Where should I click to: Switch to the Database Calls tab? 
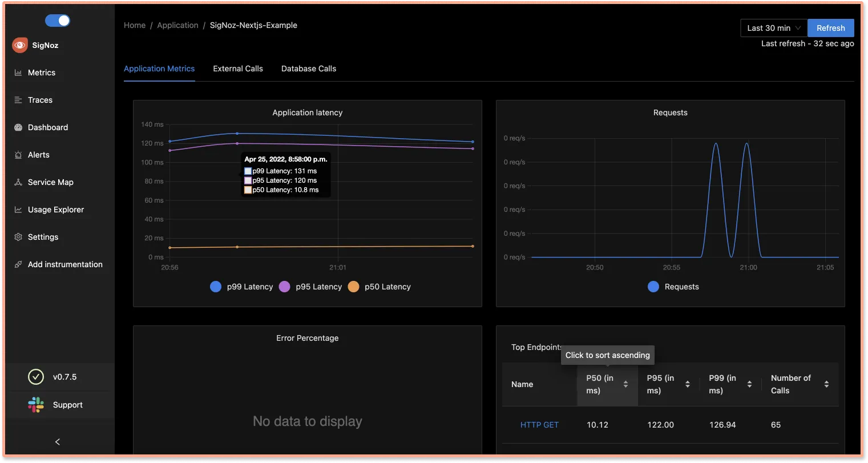tap(309, 69)
